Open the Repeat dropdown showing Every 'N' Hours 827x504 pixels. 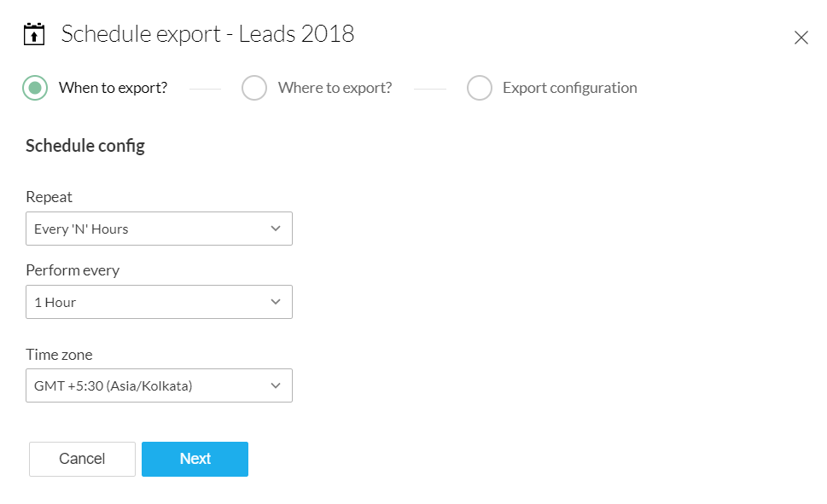(x=159, y=229)
